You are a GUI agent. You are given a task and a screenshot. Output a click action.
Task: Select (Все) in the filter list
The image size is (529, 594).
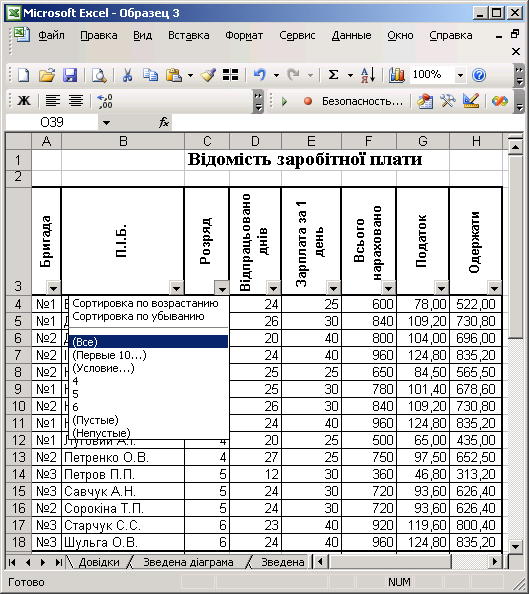(149, 342)
